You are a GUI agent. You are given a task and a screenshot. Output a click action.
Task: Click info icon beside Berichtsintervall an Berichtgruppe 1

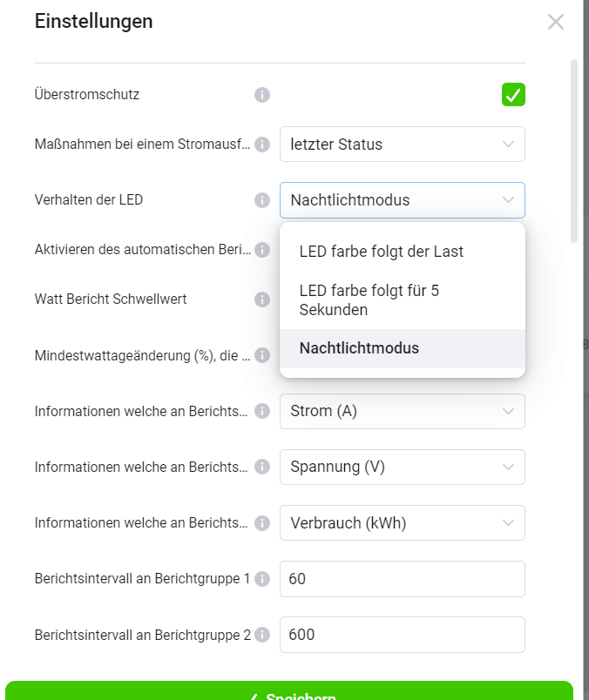(262, 579)
